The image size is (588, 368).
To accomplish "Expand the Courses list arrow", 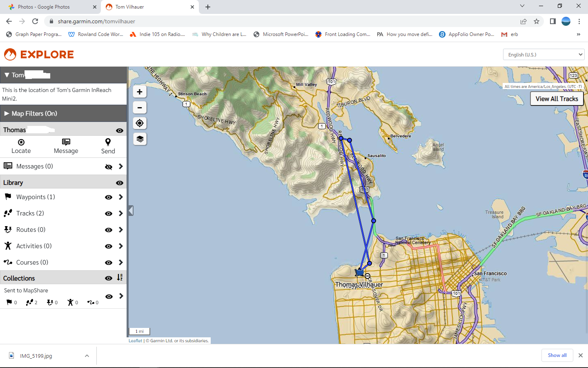I will click(x=120, y=263).
